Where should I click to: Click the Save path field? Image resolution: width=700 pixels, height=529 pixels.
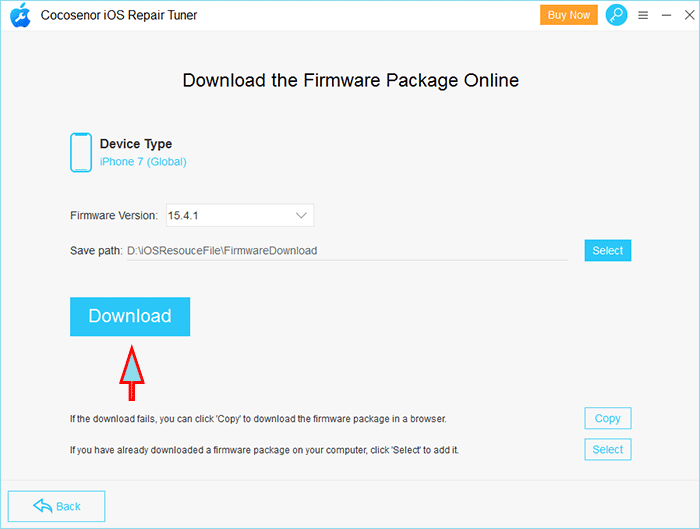coord(347,251)
